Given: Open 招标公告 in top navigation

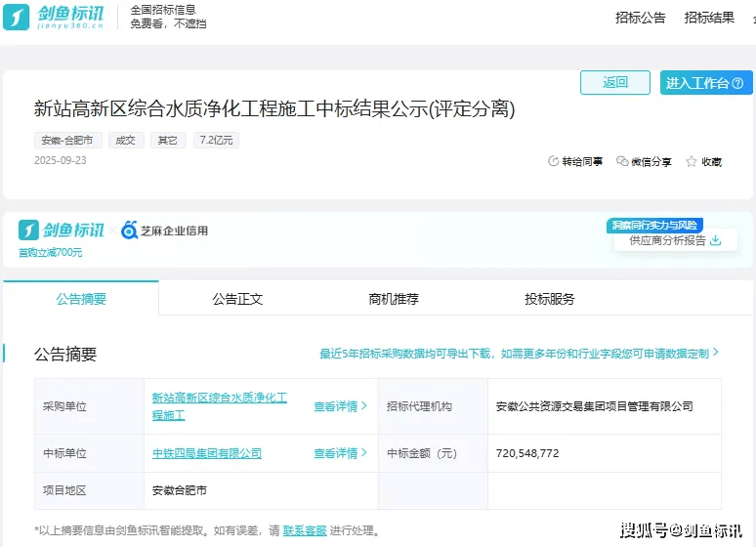Looking at the screenshot, I should click(641, 18).
